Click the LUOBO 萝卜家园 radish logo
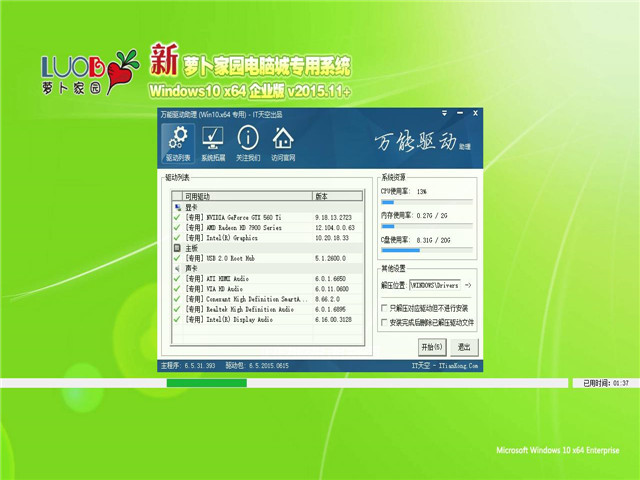The image size is (640, 480). click(90, 72)
